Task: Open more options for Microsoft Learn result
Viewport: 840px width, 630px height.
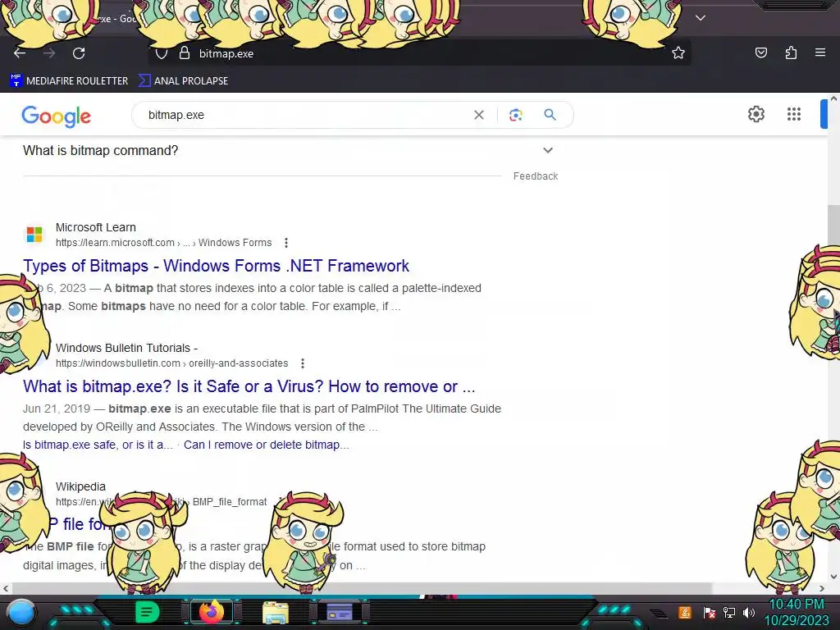Action: click(x=286, y=243)
